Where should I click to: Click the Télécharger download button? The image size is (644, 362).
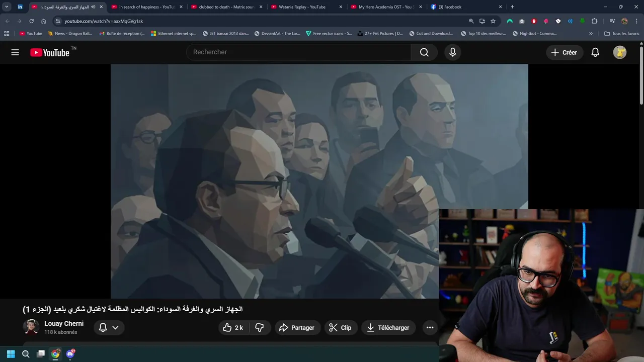click(388, 328)
